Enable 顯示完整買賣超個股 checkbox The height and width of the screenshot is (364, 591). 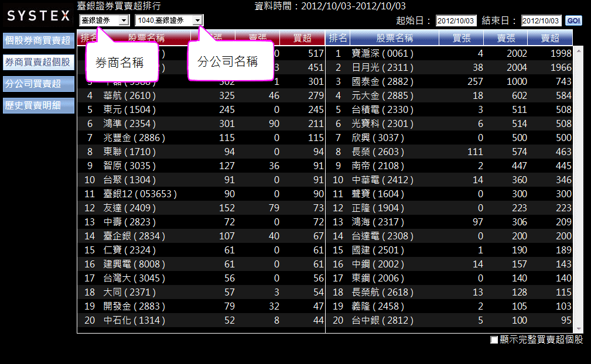(x=494, y=340)
